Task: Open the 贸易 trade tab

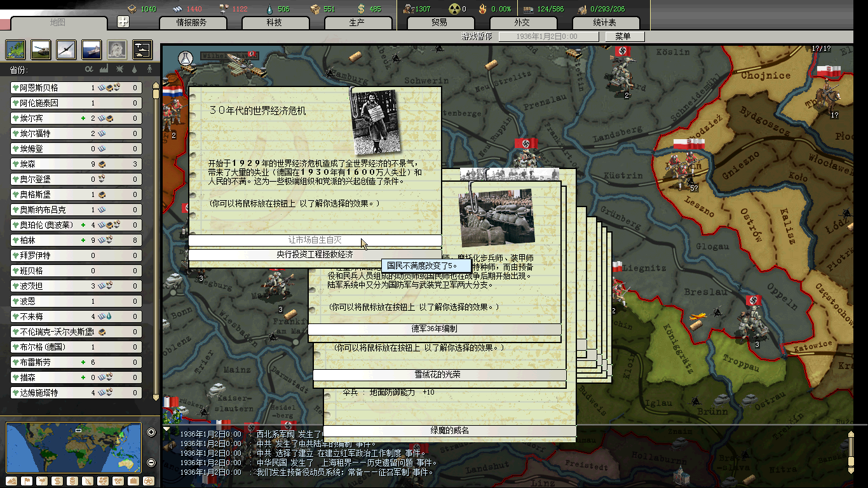Action: 440,23
